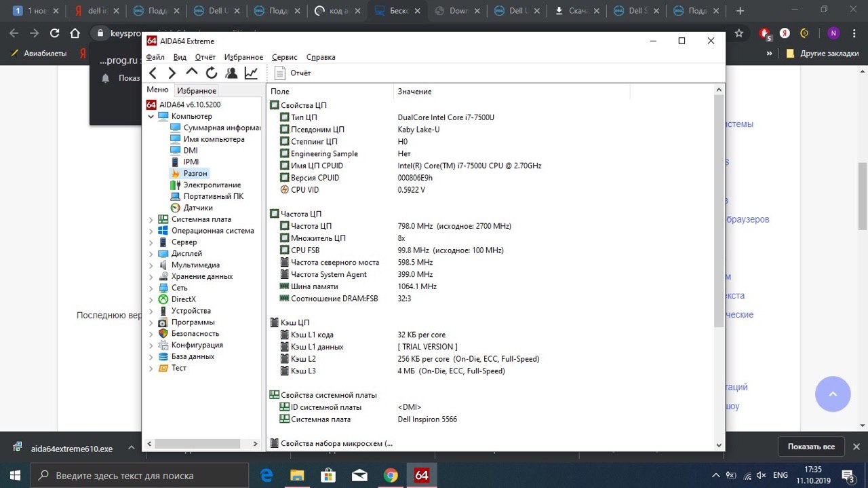Select the IPMI item
The height and width of the screenshot is (488, 868).
[184, 162]
